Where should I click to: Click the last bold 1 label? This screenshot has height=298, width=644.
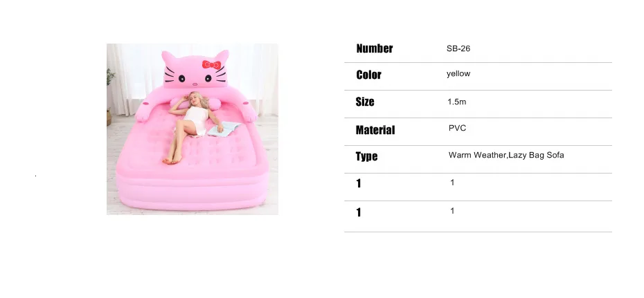click(x=359, y=212)
